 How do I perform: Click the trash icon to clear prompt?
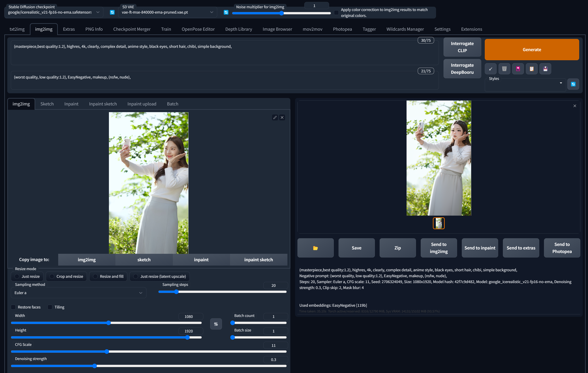[x=504, y=69]
